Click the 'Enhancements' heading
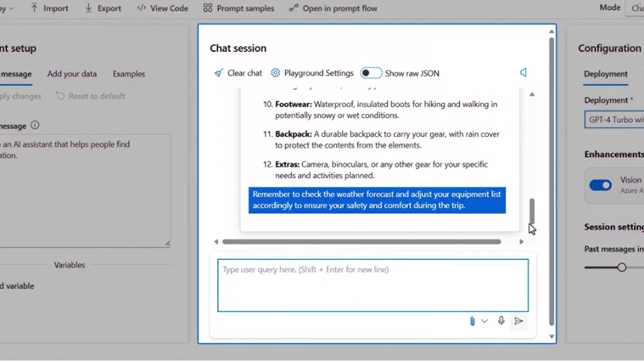This screenshot has width=644, height=363. (614, 154)
